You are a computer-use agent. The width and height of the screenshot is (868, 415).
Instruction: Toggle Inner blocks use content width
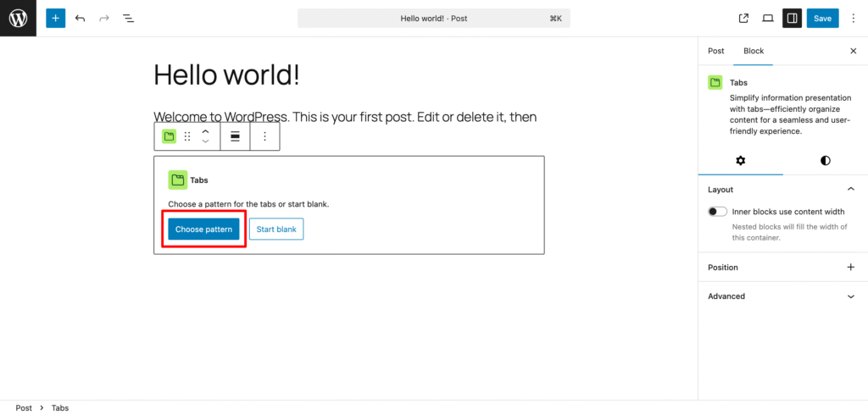tap(717, 212)
